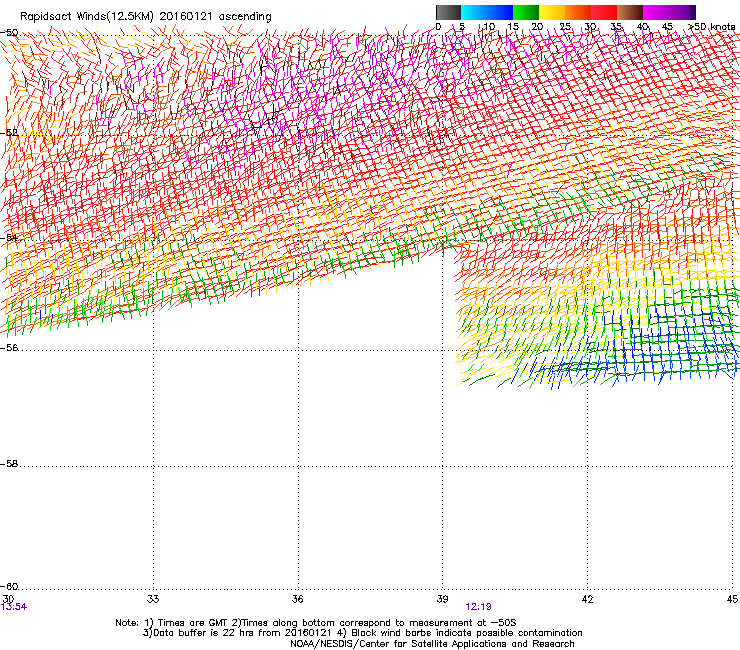
Task: Click the 'Data buffer is 22 hrs' note line
Action: (362, 633)
